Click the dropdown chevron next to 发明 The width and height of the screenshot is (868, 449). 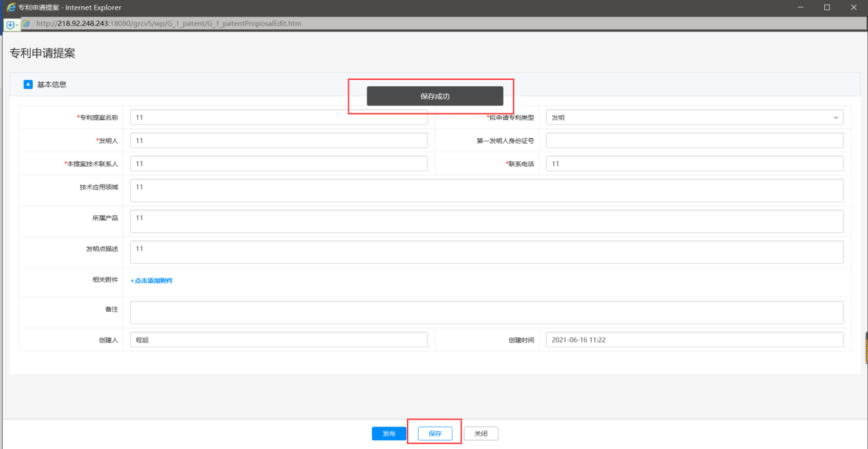pyautogui.click(x=835, y=118)
